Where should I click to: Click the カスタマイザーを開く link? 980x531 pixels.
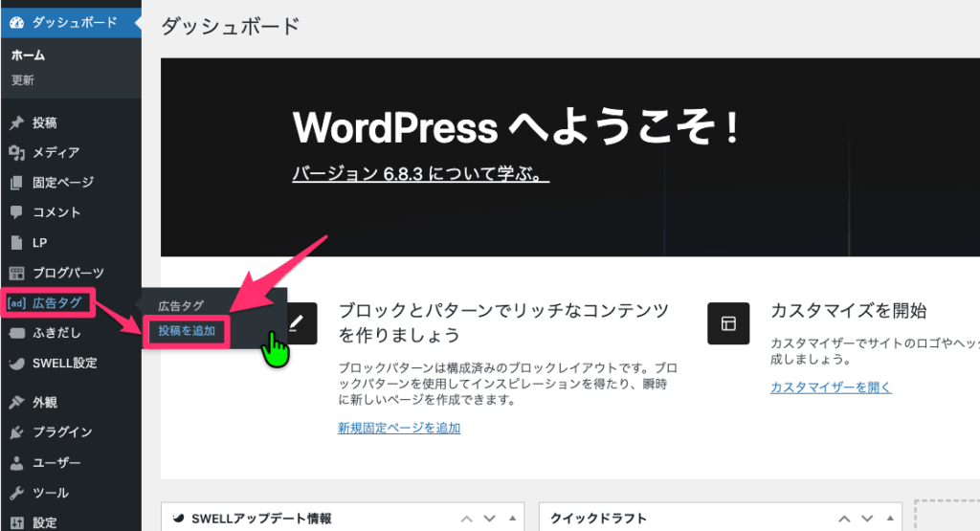831,387
